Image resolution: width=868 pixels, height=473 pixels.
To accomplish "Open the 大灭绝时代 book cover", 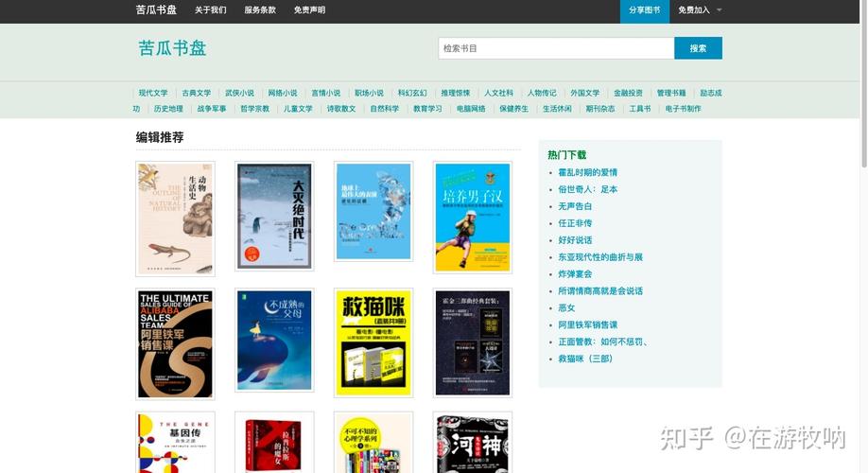I will (274, 217).
